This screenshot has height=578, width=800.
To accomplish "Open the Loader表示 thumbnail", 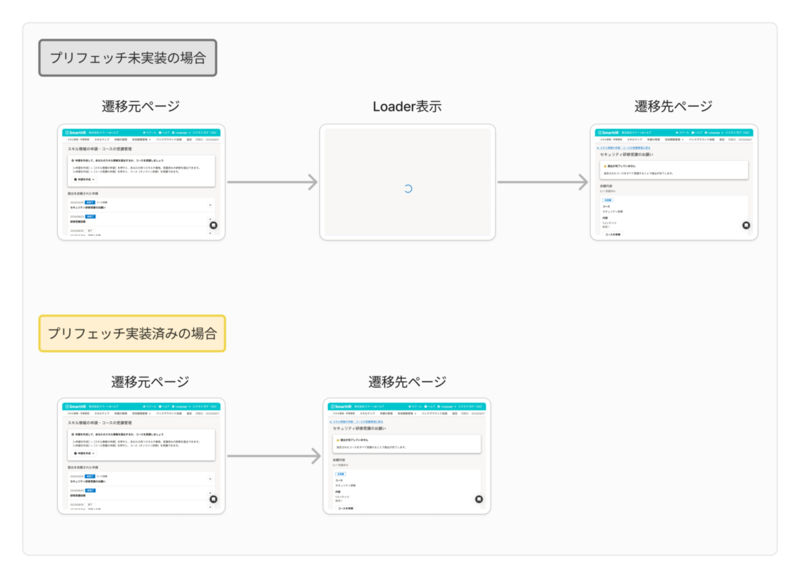I will point(408,182).
